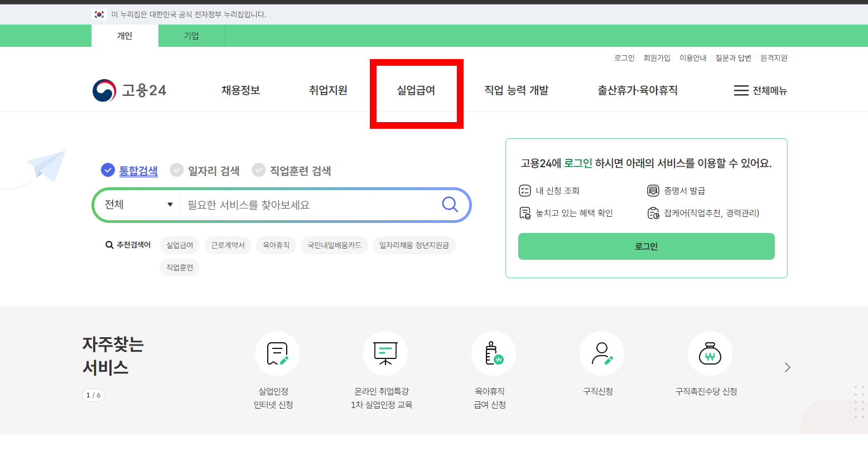Click the 근로계약서 keyword chip
The height and width of the screenshot is (466, 868).
(x=228, y=245)
